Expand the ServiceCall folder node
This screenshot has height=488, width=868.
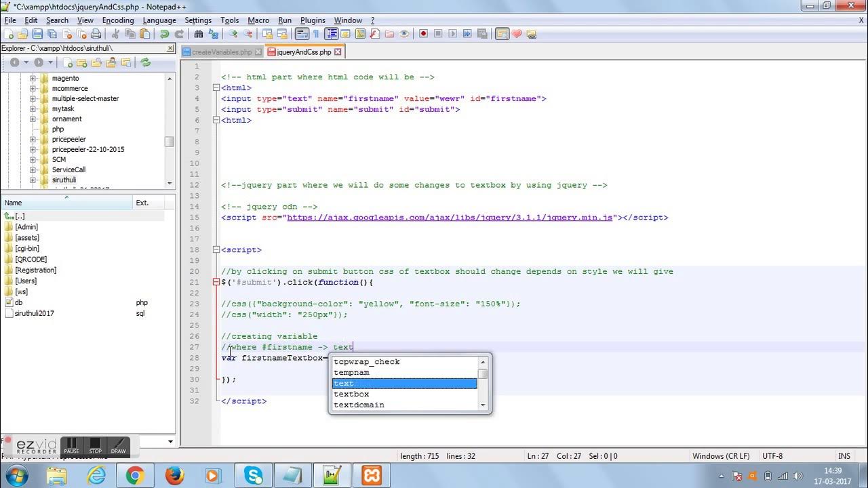pos(33,170)
